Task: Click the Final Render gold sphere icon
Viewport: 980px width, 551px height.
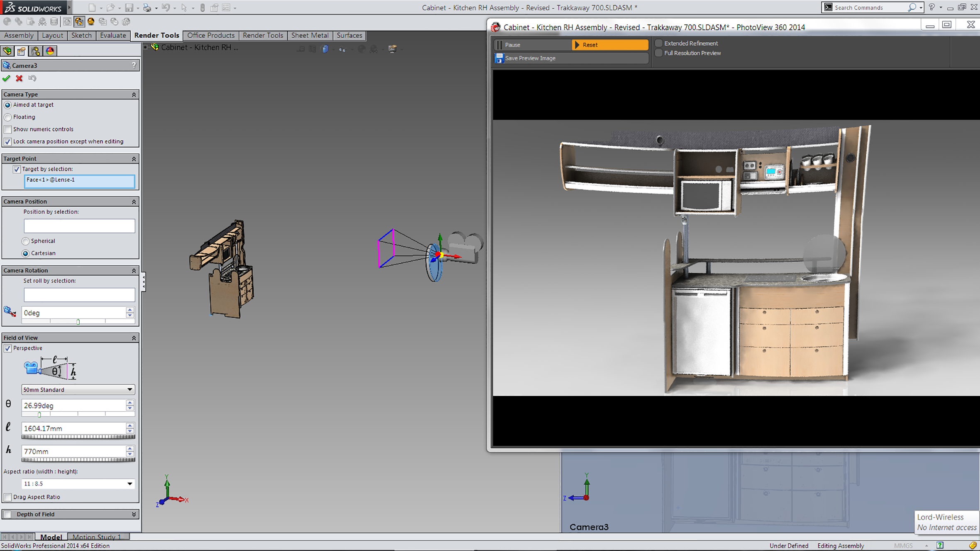Action: tap(91, 22)
